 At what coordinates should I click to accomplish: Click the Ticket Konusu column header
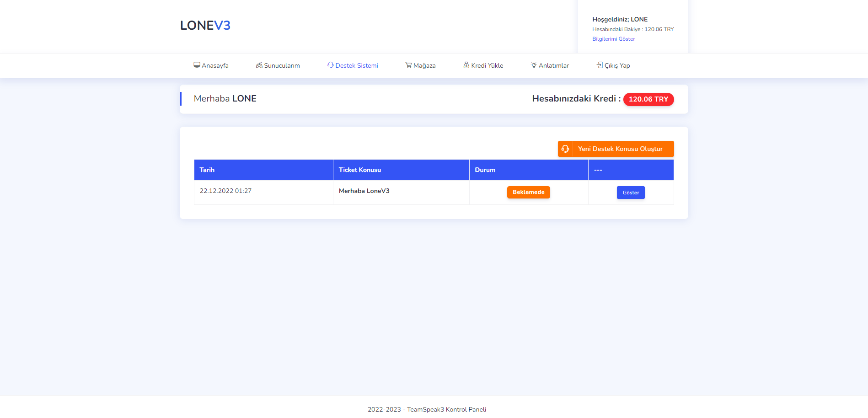coord(401,170)
